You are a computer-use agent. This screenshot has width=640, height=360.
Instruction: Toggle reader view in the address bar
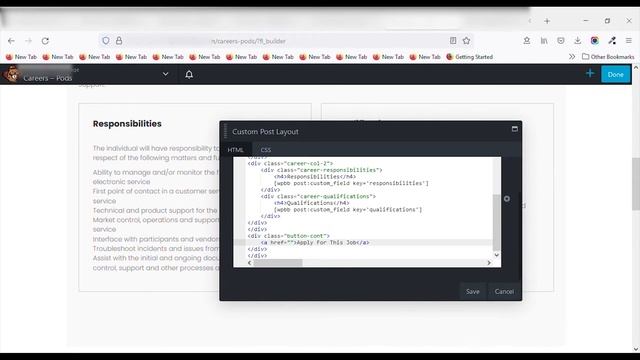[x=453, y=41]
